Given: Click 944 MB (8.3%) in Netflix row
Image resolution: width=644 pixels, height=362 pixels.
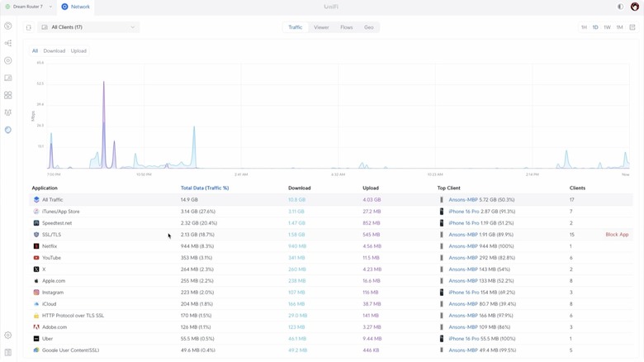Looking at the screenshot, I should (197, 246).
